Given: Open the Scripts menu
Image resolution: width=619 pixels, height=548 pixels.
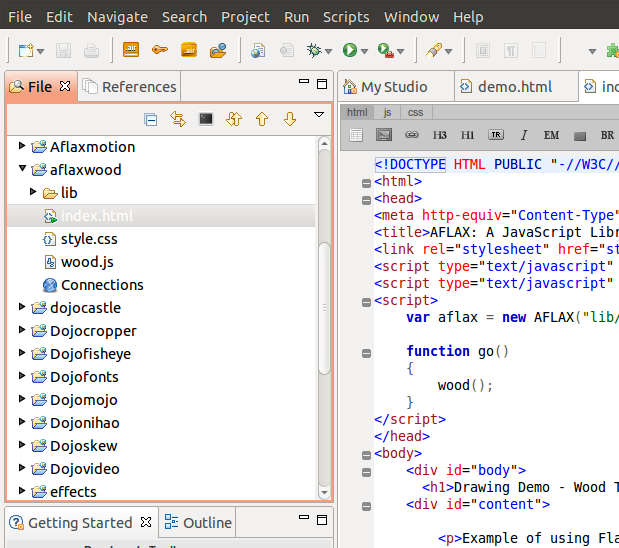Looking at the screenshot, I should [x=346, y=17].
